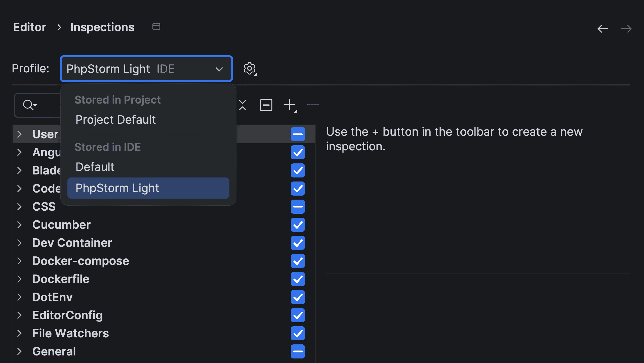
Task: Close the Profile dropdown combo box
Action: tap(219, 69)
